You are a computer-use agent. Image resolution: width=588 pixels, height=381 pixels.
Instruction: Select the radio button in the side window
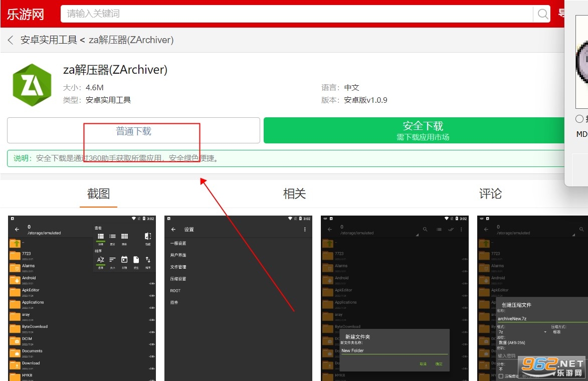(x=579, y=119)
